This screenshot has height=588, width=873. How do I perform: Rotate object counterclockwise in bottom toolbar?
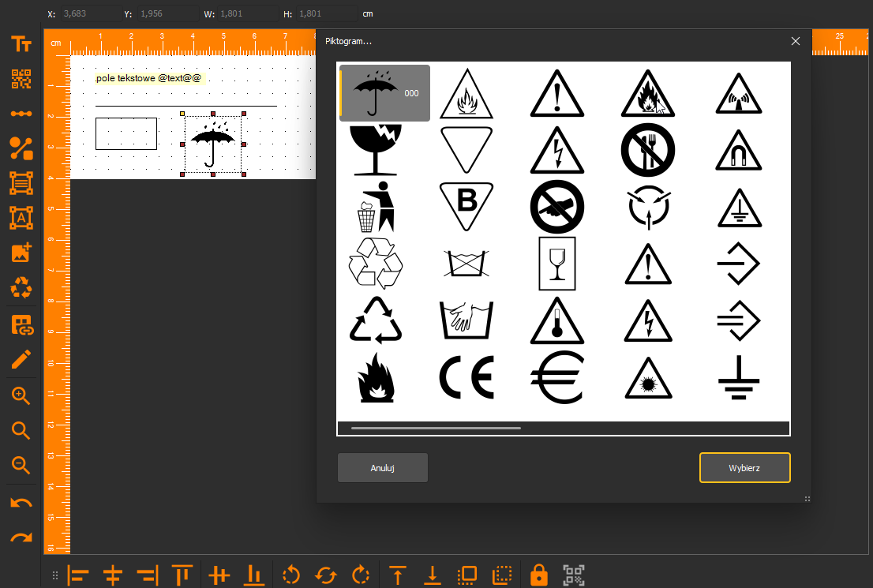tap(291, 575)
